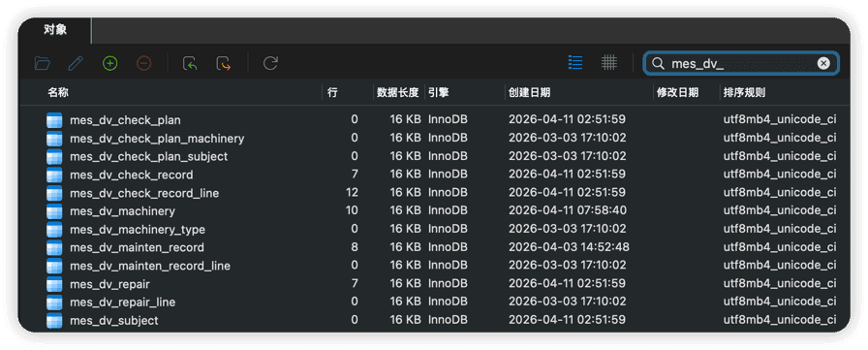Click table icon beside mes_dv_check_record_line

point(54,193)
